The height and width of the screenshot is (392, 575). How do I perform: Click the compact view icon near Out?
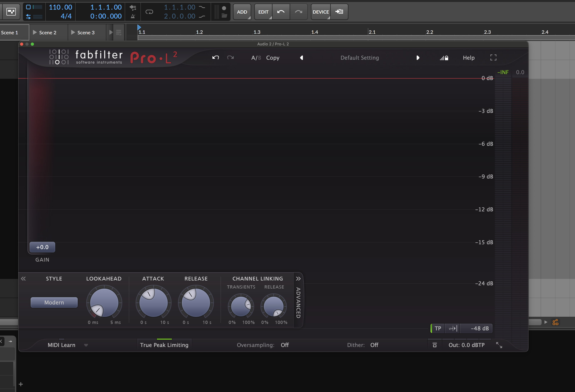pyautogui.click(x=435, y=345)
